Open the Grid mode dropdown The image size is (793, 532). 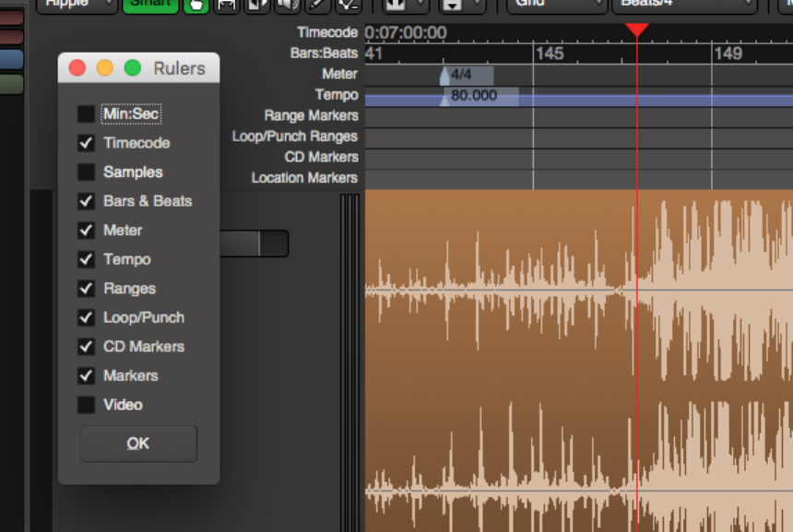[x=556, y=5]
